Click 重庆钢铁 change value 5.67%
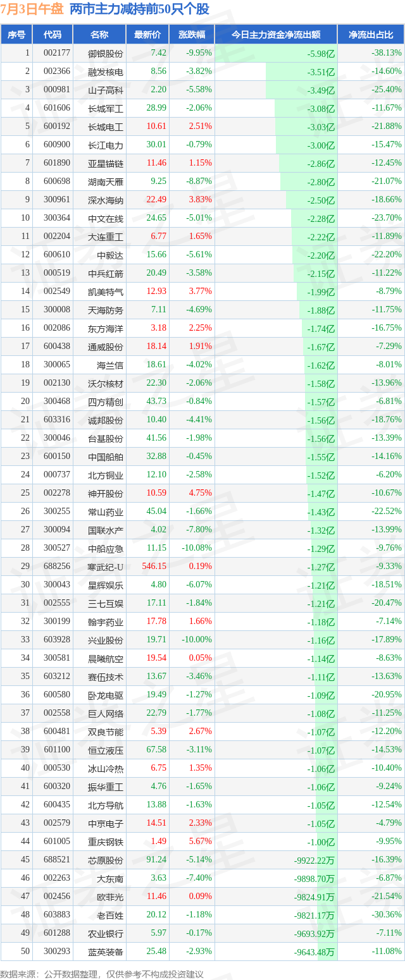Image resolution: width=405 pixels, height=980 pixels. point(200,842)
